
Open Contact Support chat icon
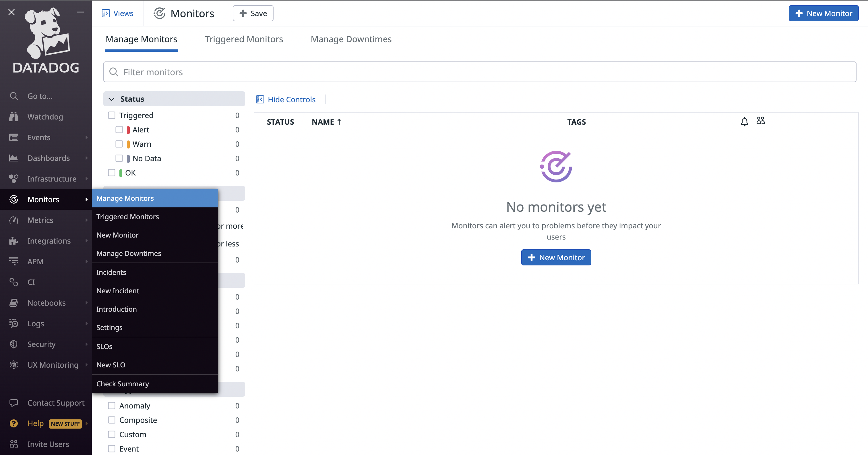tap(13, 403)
